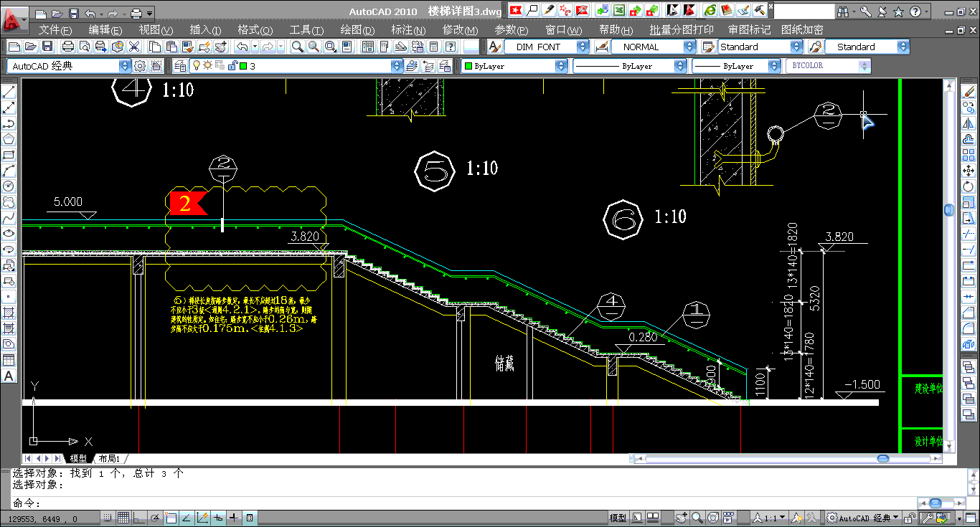Open the Layer Properties Manager icon
The width and height of the screenshot is (980, 527).
click(180, 66)
